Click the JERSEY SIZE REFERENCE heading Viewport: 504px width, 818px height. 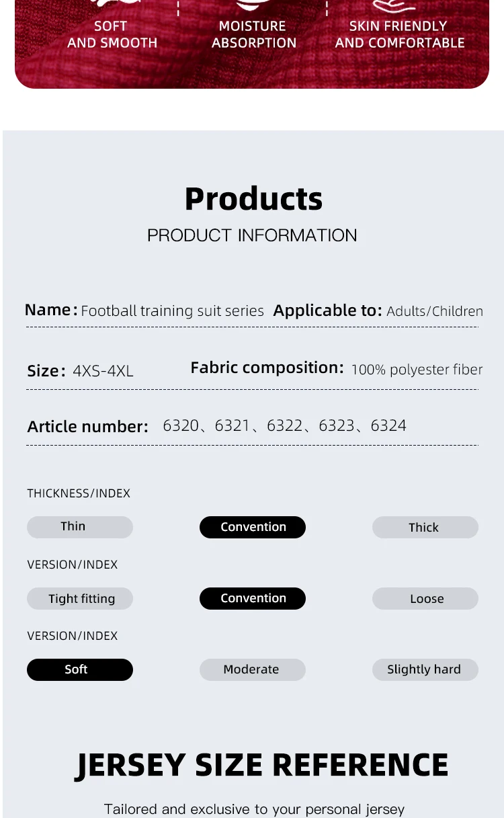261,765
